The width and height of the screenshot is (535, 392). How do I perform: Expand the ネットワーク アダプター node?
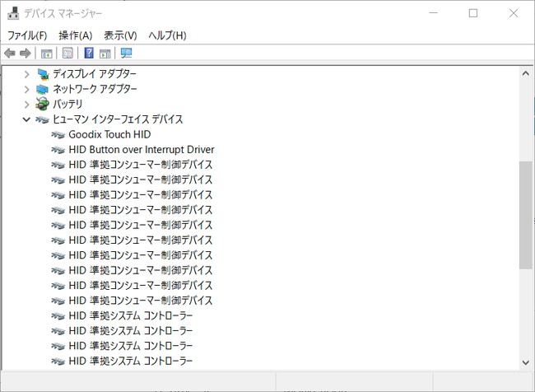[26, 89]
